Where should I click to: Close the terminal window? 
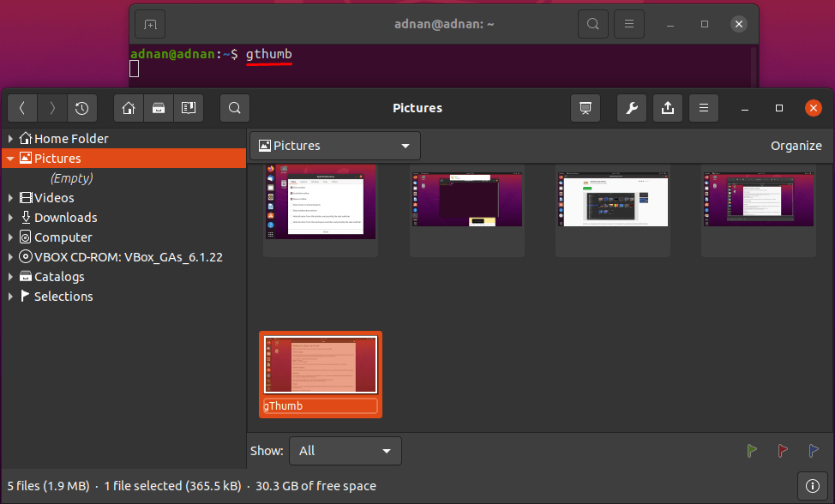[x=739, y=24]
